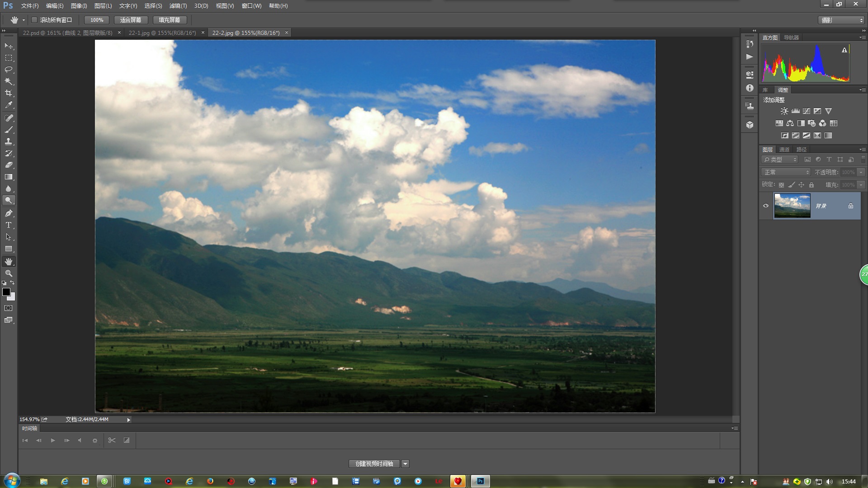The width and height of the screenshot is (868, 488).
Task: Toggle Quick Mask mode
Action: pos(9,308)
